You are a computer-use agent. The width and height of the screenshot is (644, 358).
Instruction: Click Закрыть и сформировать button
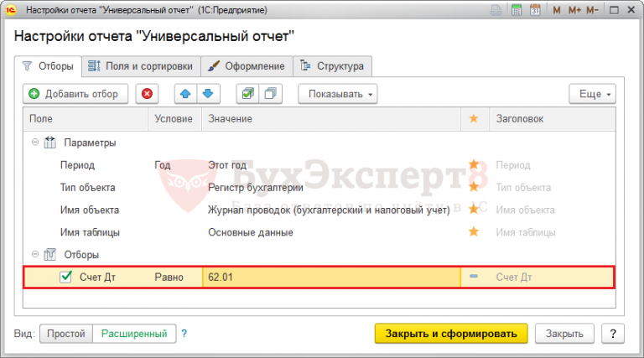click(x=451, y=334)
